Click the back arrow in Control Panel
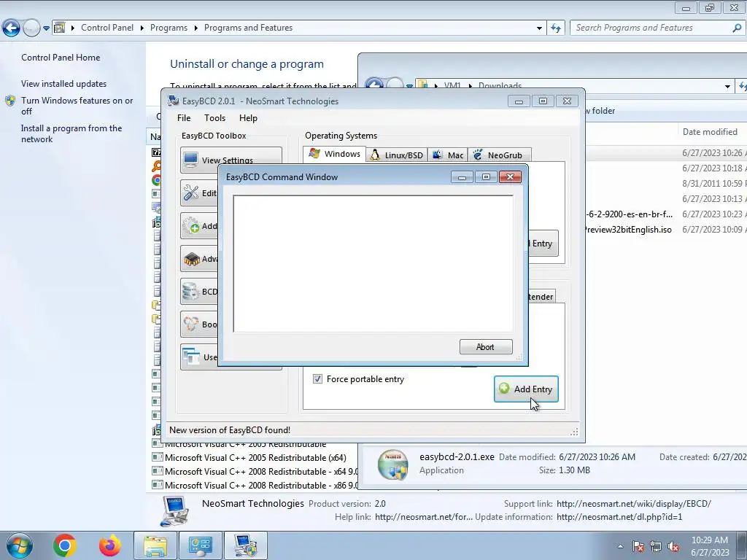 click(12, 28)
